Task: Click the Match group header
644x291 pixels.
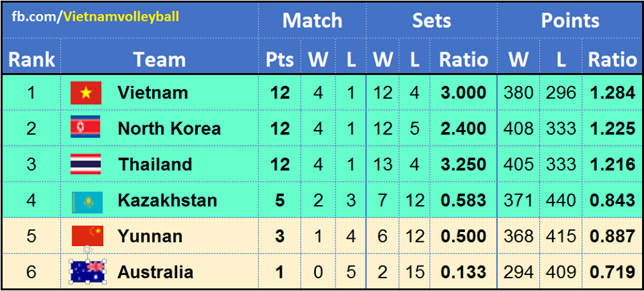Action: click(312, 20)
